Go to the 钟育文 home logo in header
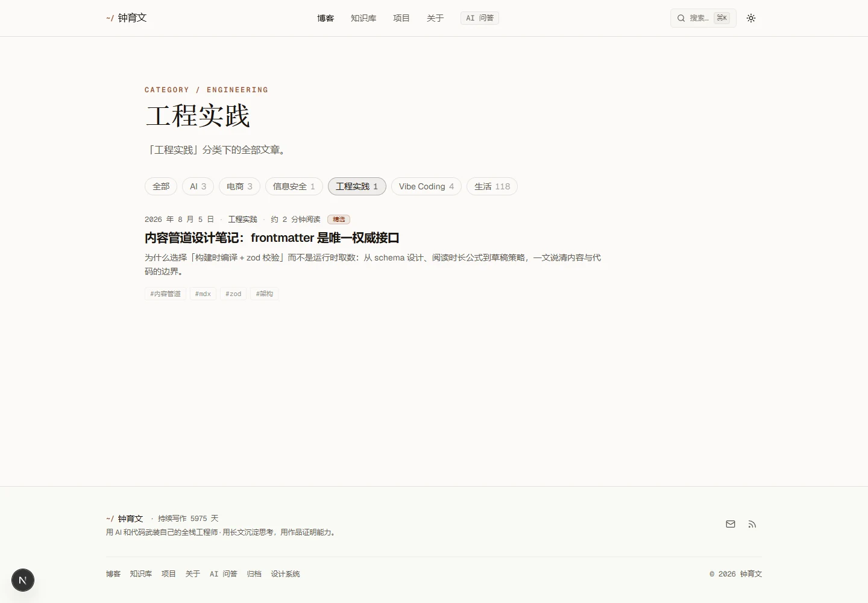This screenshot has width=868, height=603. click(127, 18)
